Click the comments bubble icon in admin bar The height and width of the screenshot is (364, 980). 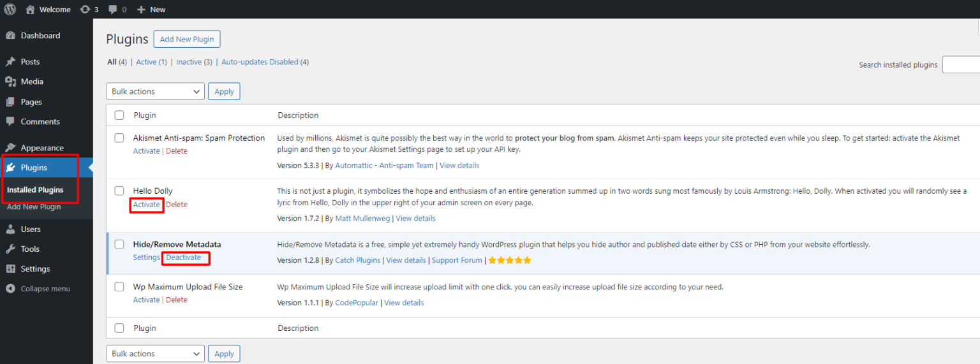113,10
